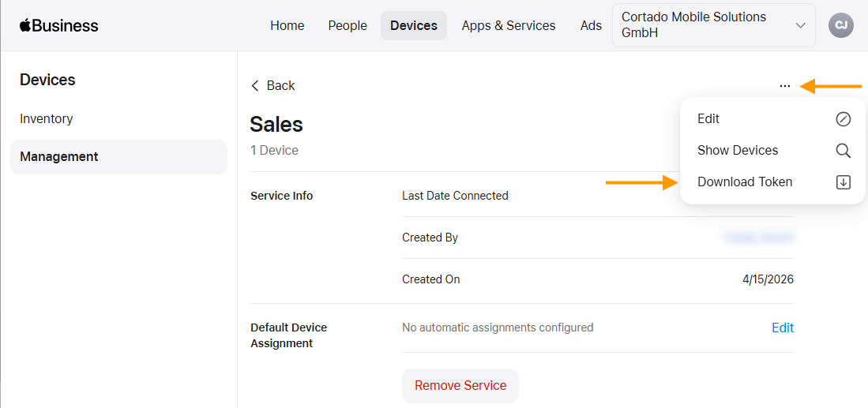The width and height of the screenshot is (868, 408).
Task: Click the Sales service heading
Action: click(276, 125)
